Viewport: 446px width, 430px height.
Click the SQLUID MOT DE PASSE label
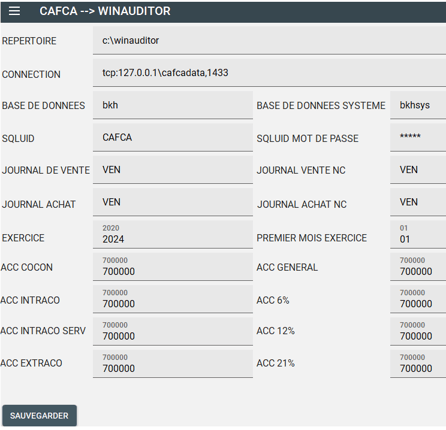[307, 138]
